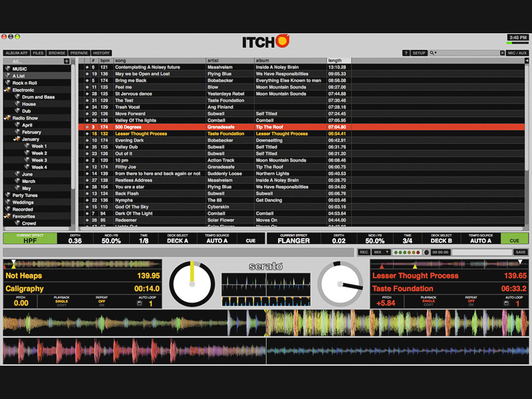
Task: Toggle the right effect CUE button
Action: (514, 239)
